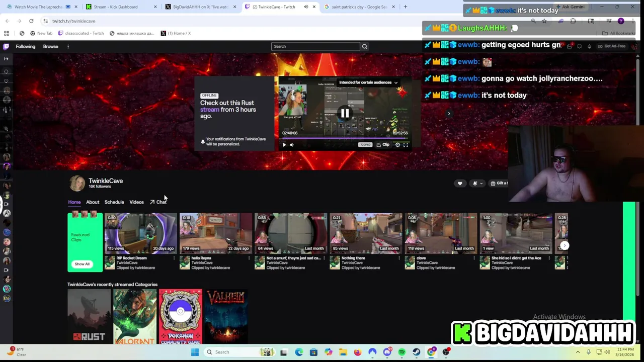Open options for "RIP Rocket Dream" clip

(174, 258)
